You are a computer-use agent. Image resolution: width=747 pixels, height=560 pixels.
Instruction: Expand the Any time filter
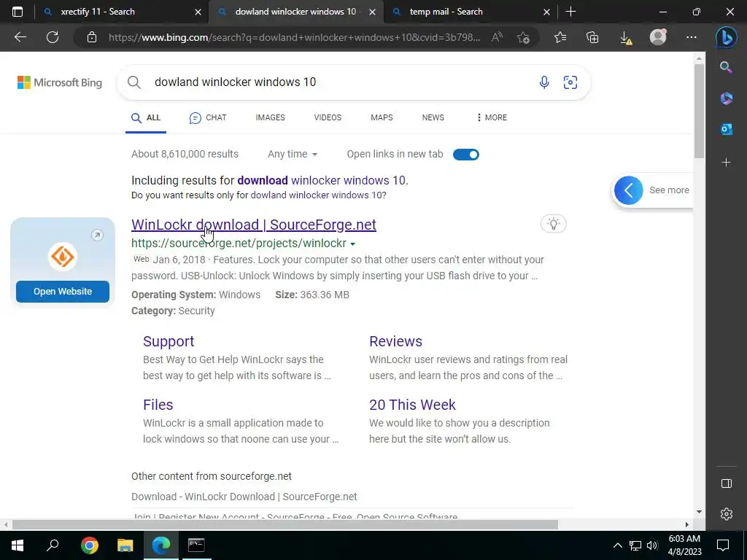click(x=293, y=154)
